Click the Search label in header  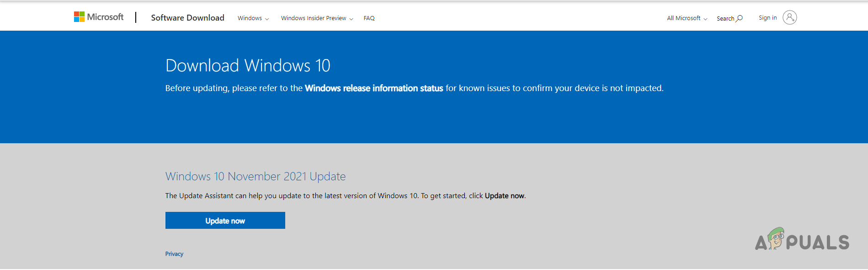click(725, 19)
